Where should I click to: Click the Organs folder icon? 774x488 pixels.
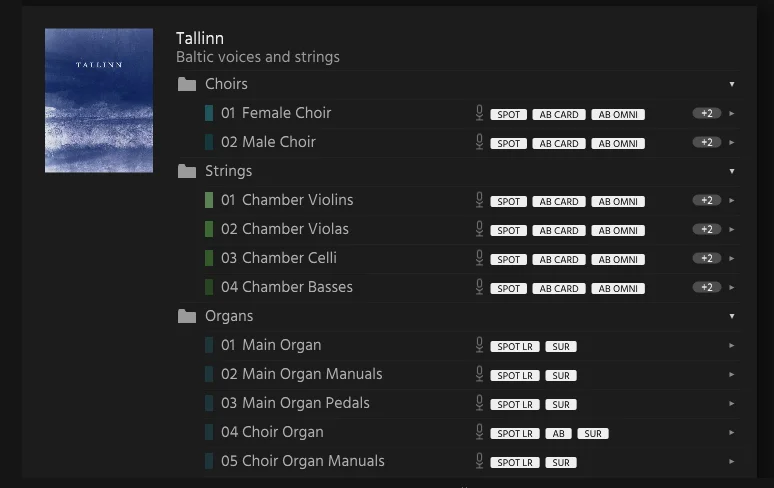(187, 316)
